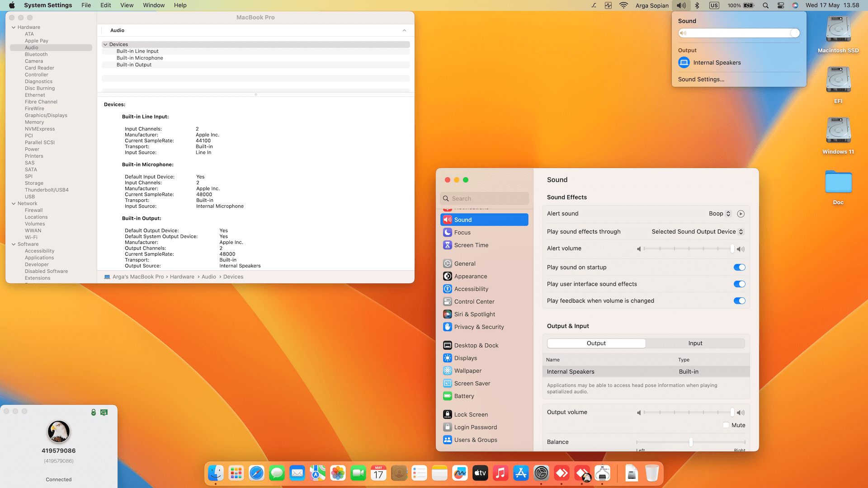Open the Window menu
The height and width of the screenshot is (488, 868).
154,5
